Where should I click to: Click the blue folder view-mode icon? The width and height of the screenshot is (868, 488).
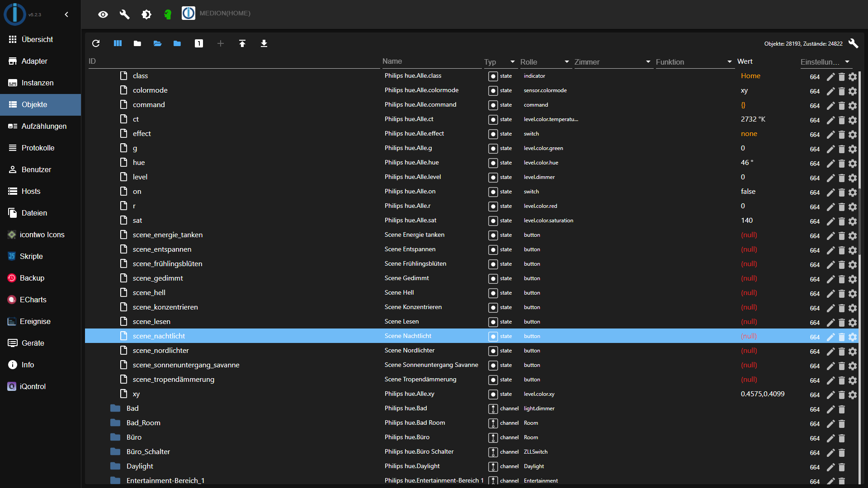click(x=177, y=43)
